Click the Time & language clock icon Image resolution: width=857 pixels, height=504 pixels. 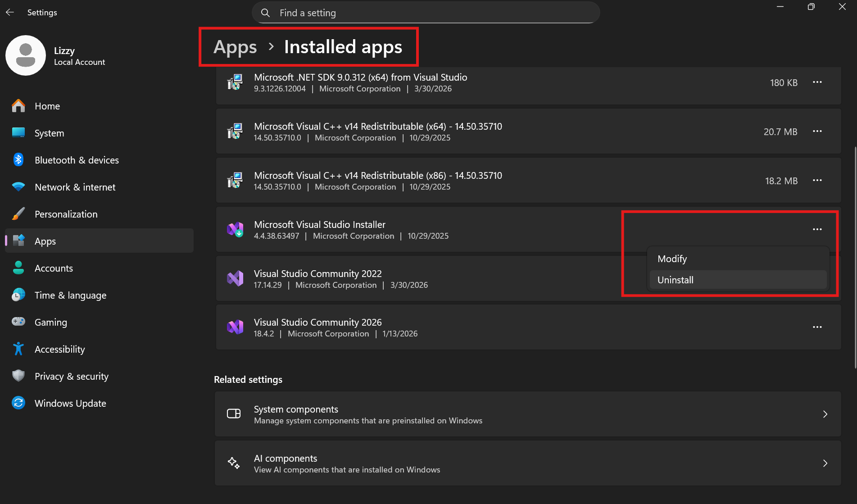pos(18,295)
